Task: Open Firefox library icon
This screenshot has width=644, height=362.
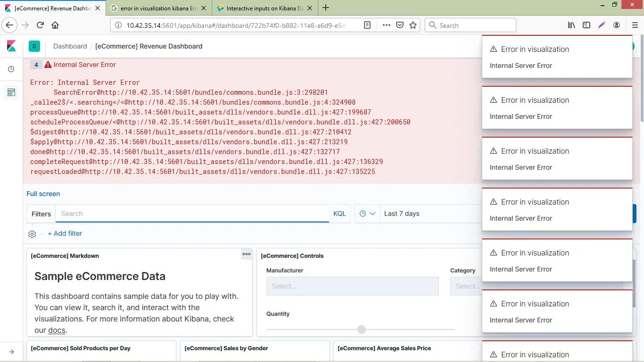Action: click(571, 25)
